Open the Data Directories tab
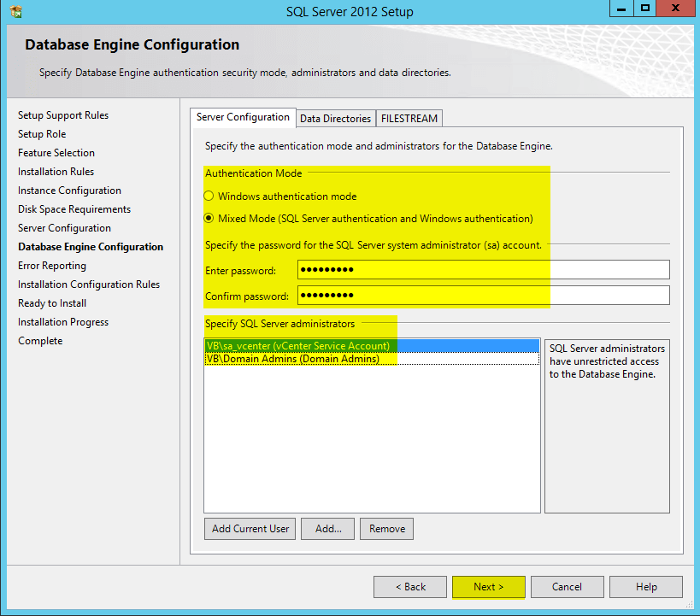Viewport: 700px width, 616px height. pyautogui.click(x=335, y=119)
